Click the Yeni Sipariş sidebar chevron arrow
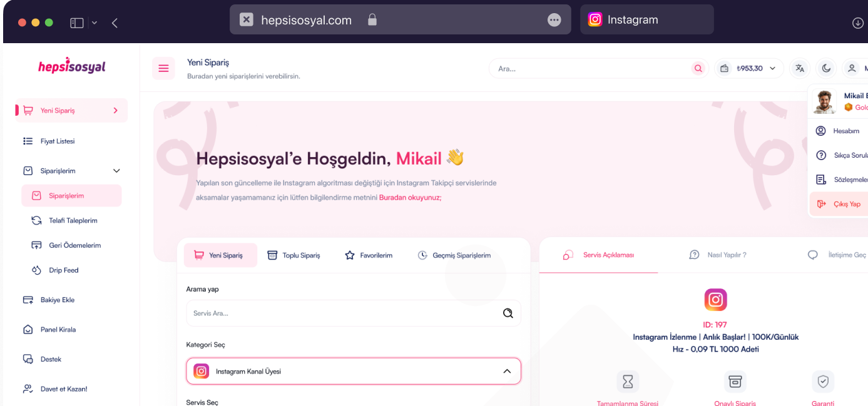Image resolution: width=868 pixels, height=406 pixels. click(x=115, y=110)
